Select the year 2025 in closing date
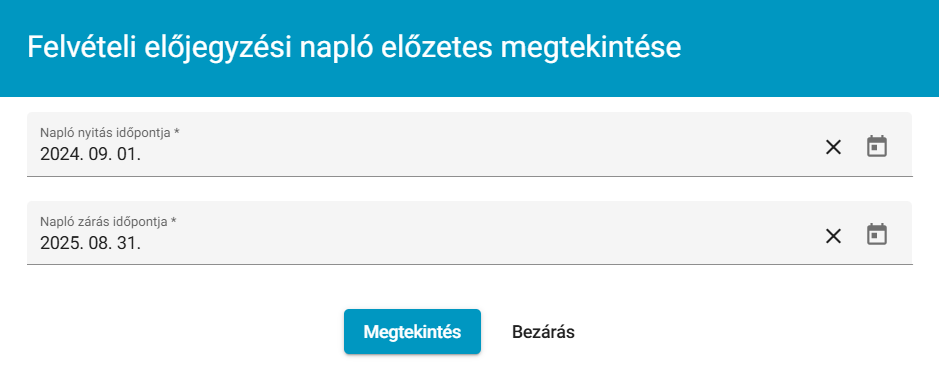Screen dimensions: 939x371 tap(59, 243)
